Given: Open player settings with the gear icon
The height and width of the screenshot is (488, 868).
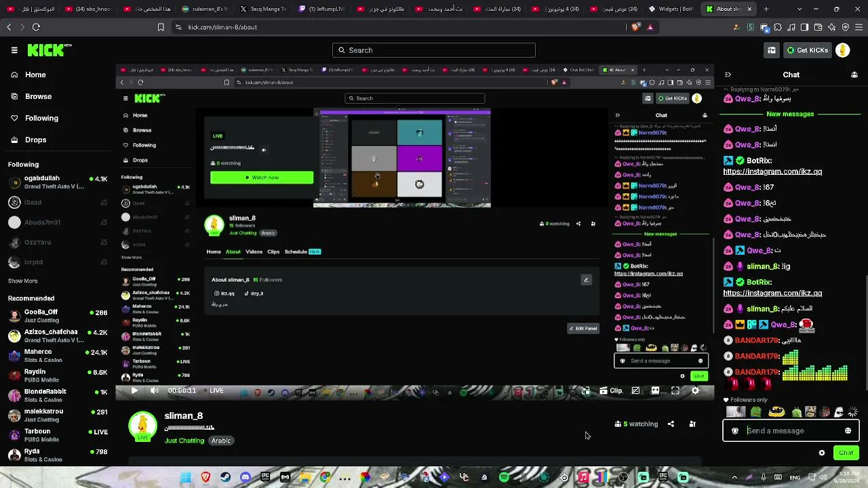Looking at the screenshot, I should (695, 390).
